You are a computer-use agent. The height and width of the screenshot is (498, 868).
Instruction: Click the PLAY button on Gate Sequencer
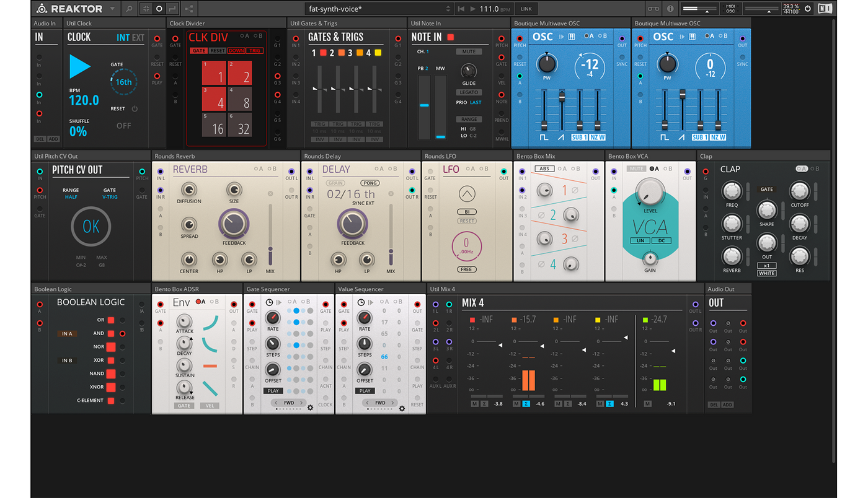273,391
